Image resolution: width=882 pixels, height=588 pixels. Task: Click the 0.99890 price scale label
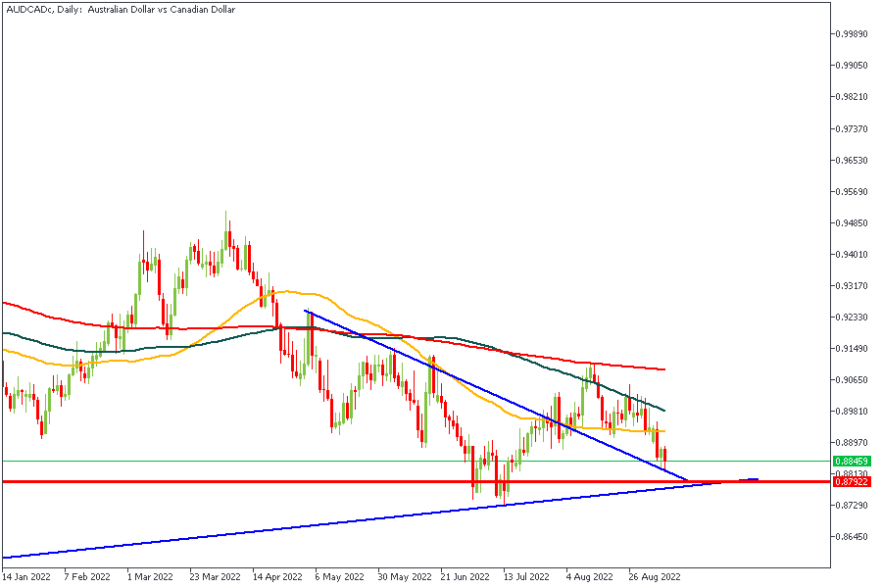click(850, 34)
